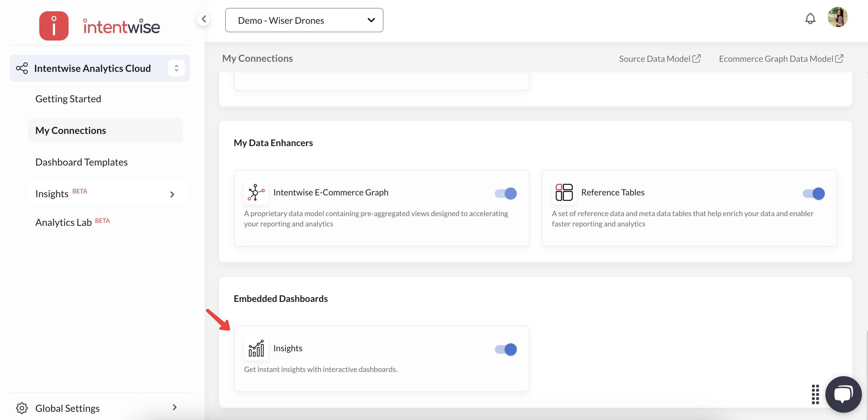Open the Source Data Model link
Screen dimensions: 868x420
point(660,59)
